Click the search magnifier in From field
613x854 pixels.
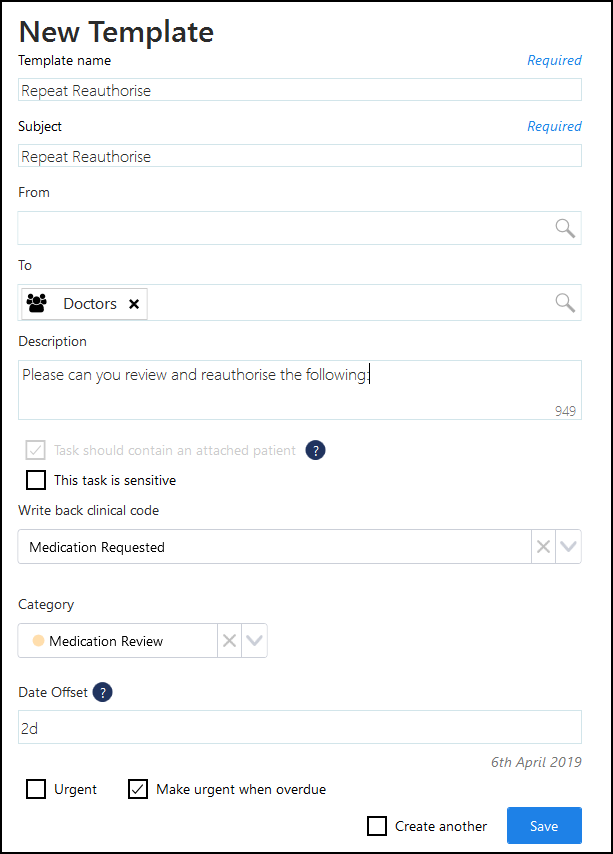(x=565, y=228)
